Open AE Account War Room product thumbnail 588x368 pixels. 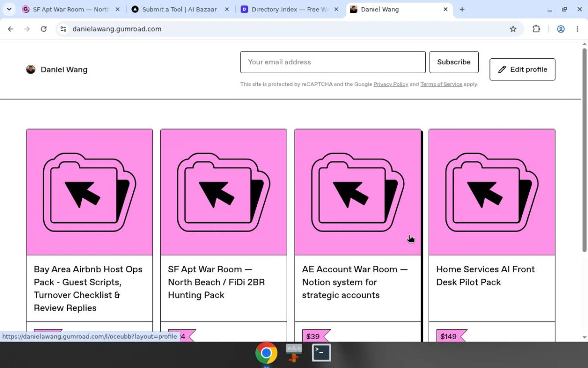(358, 192)
